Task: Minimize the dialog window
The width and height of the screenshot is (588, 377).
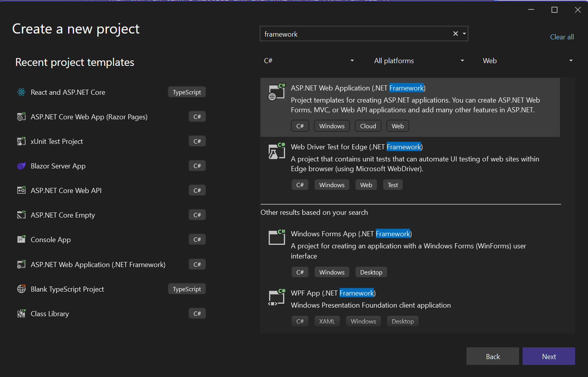Action: [x=531, y=10]
